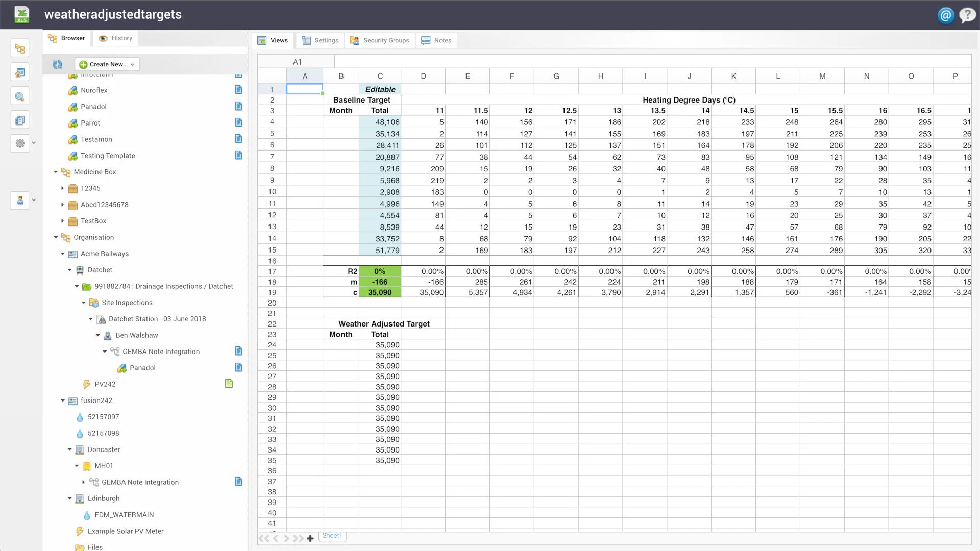Image resolution: width=980 pixels, height=551 pixels.
Task: Open the hierarchy browser sidebar icon
Action: click(x=20, y=48)
